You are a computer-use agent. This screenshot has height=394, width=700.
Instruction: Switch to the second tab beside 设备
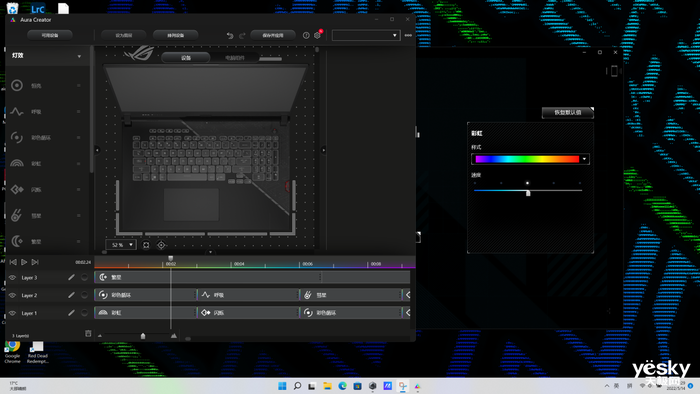[234, 58]
